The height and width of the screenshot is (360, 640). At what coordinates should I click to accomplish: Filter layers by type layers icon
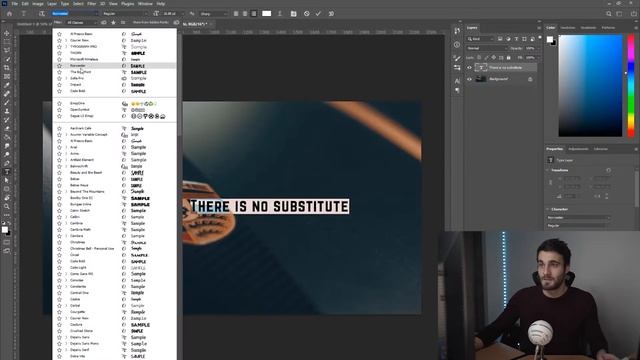pyautogui.click(x=516, y=39)
